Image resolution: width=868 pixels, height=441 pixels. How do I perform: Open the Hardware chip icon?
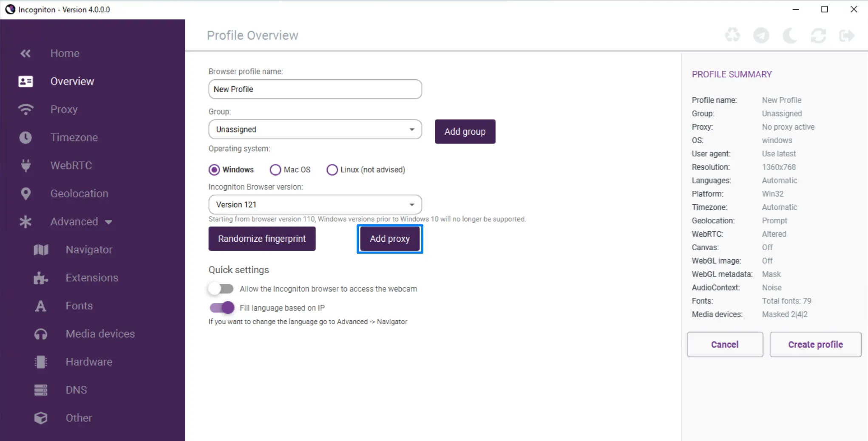(x=41, y=362)
